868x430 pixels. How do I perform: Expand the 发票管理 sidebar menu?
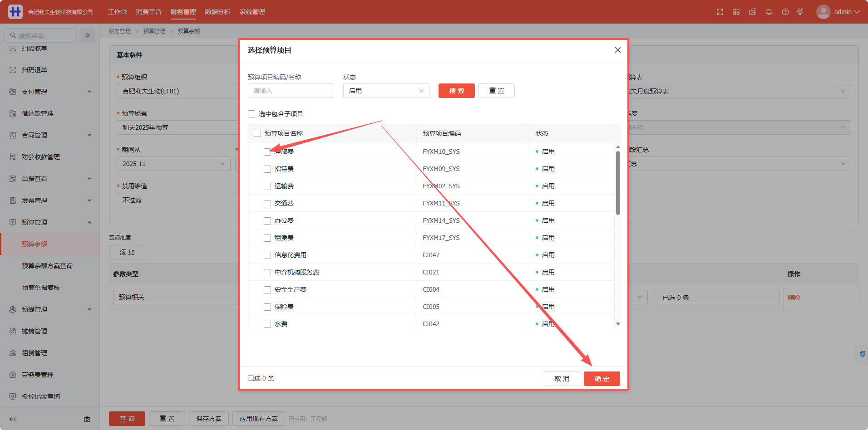[89, 200]
